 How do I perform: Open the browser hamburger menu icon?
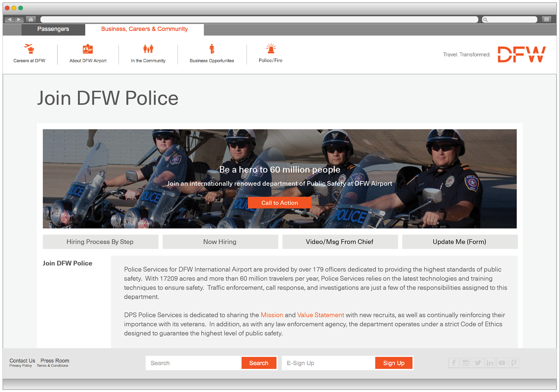546,19
